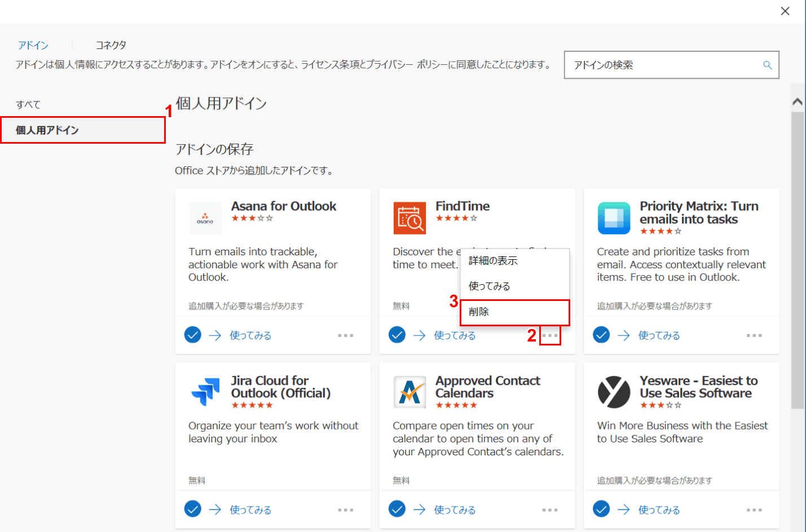Click 使ってみる link for Yesware
The width and height of the screenshot is (806, 532).
(x=659, y=509)
